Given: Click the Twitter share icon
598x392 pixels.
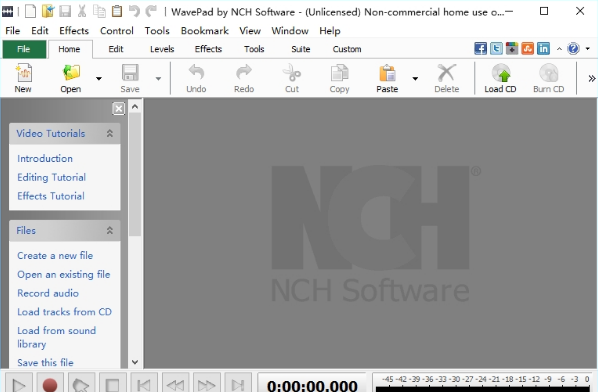Looking at the screenshot, I should click(x=496, y=48).
